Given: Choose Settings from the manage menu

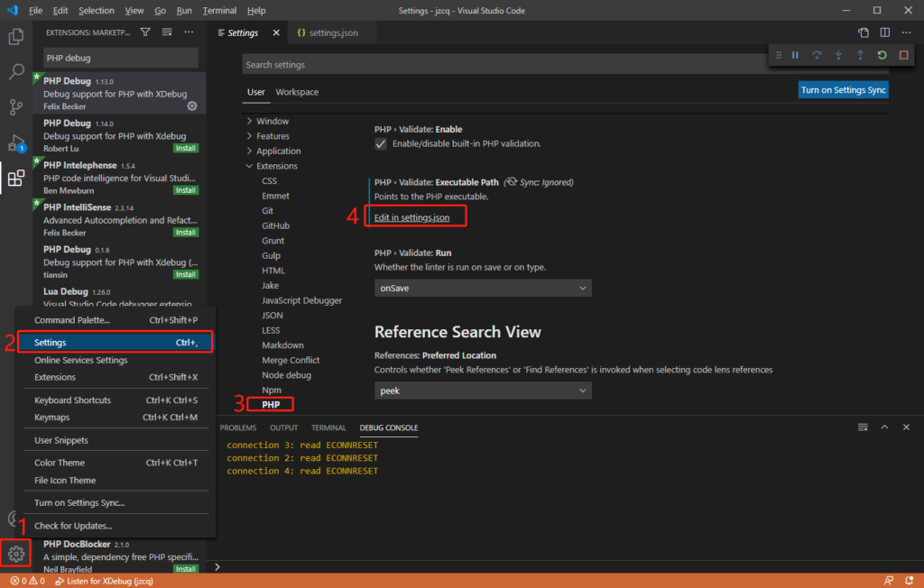Looking at the screenshot, I should coord(115,343).
